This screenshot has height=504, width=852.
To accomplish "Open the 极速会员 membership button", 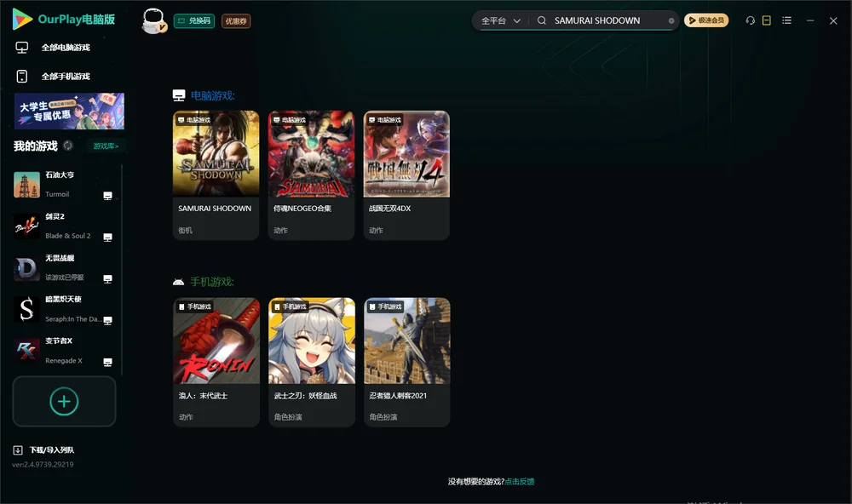I will click(706, 20).
